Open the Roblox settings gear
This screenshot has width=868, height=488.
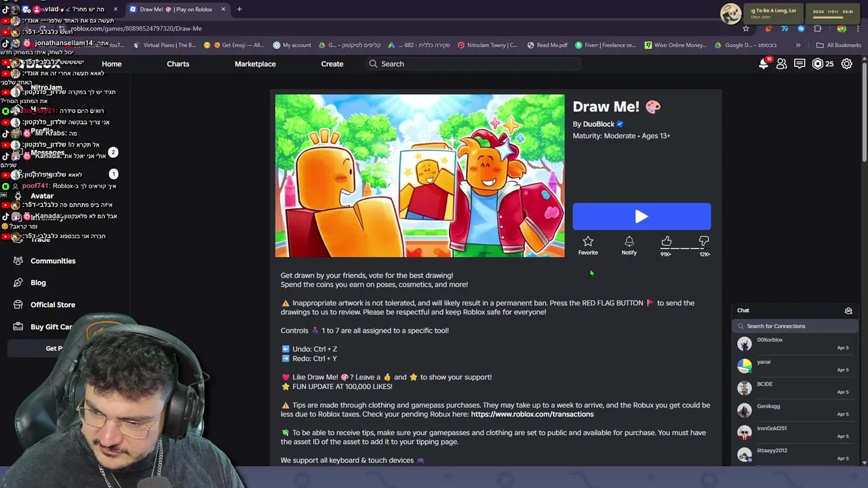tap(847, 64)
